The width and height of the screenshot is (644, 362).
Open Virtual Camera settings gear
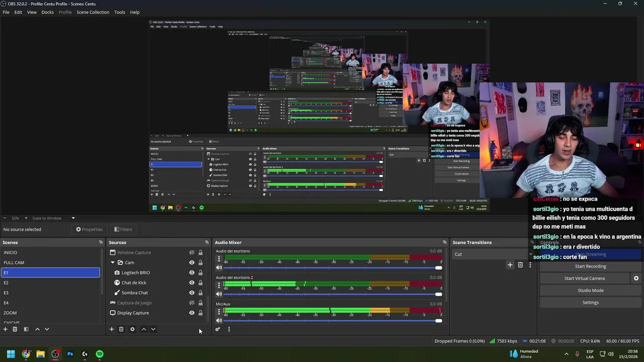[636, 278]
